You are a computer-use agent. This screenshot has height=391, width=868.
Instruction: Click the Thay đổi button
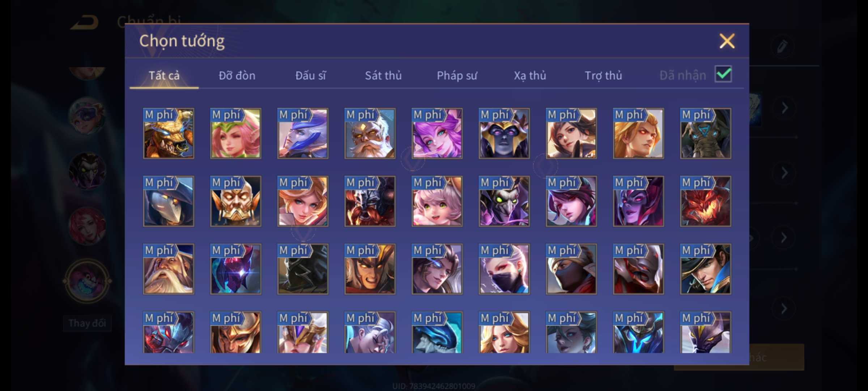coord(87,323)
